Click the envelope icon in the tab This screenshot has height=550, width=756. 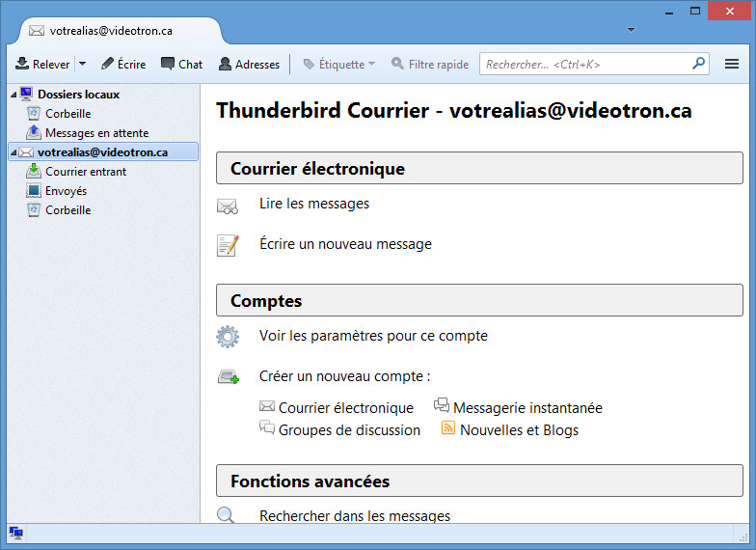point(37,31)
